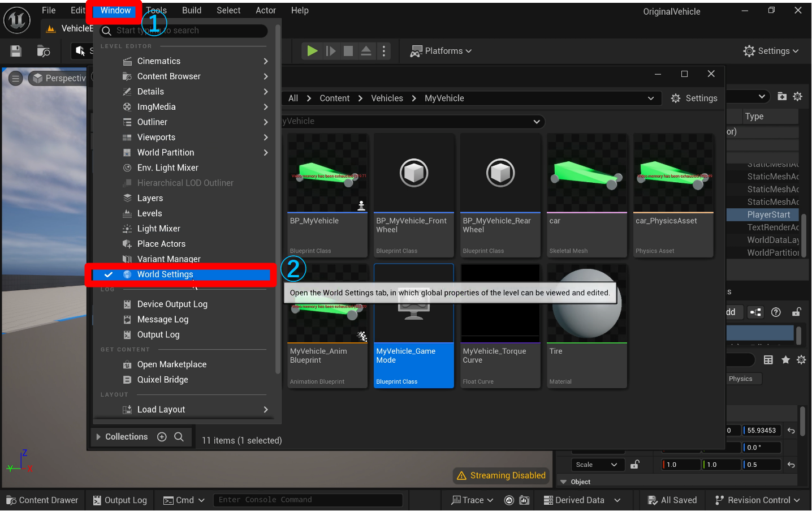Open the Platforms dropdown
Viewport: 812px width, 511px height.
pos(441,51)
